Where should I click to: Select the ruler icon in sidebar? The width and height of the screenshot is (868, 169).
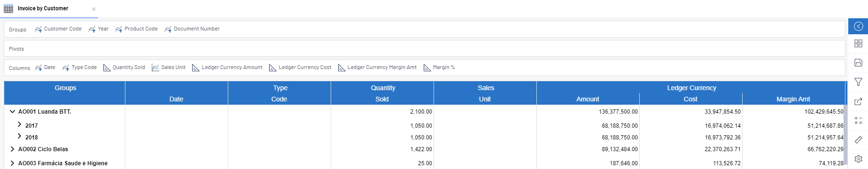pyautogui.click(x=858, y=140)
